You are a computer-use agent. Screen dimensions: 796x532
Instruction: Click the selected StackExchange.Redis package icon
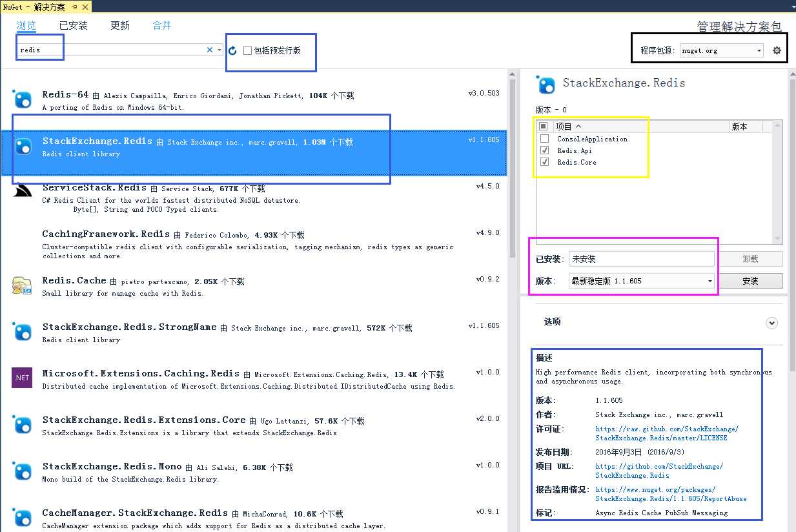pyautogui.click(x=23, y=145)
